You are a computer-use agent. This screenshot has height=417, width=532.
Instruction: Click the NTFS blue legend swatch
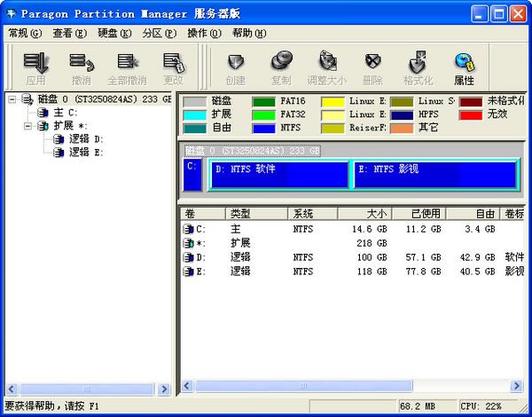click(x=263, y=128)
